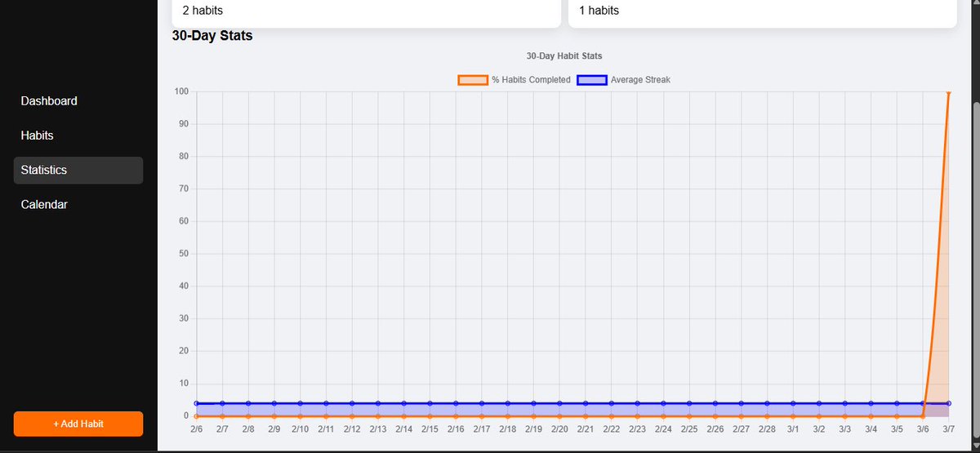This screenshot has height=453, width=980.
Task: Click the '30-Day Stats' heading
Action: pyautogui.click(x=212, y=36)
